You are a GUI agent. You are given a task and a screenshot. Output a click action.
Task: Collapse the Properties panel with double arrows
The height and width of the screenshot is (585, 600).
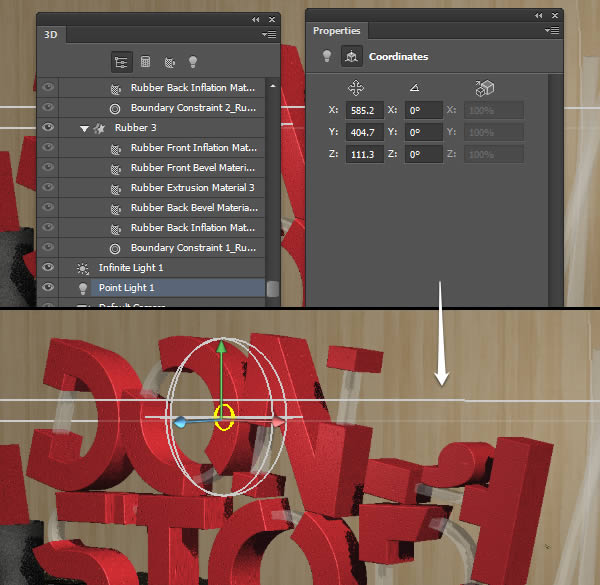coord(539,15)
